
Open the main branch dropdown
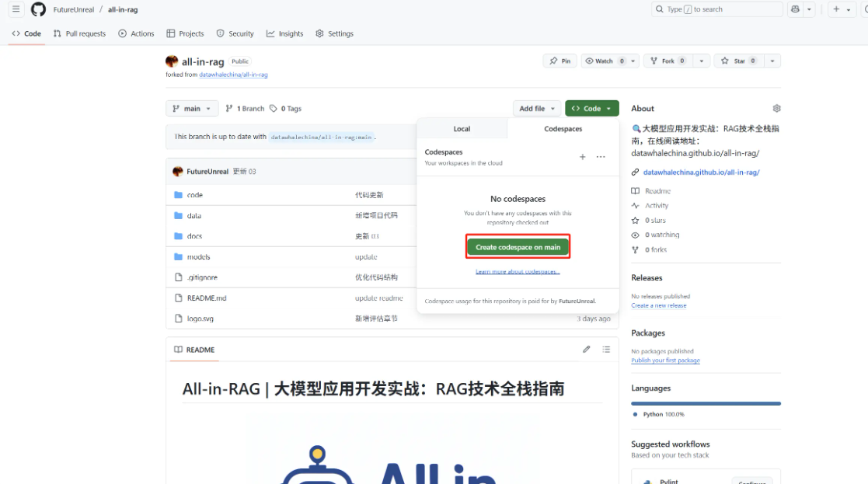(x=191, y=108)
